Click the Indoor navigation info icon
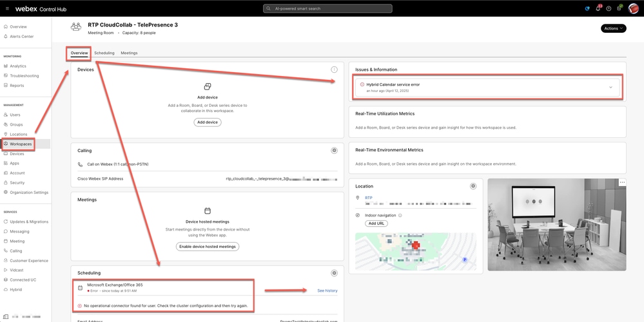 coord(400,215)
